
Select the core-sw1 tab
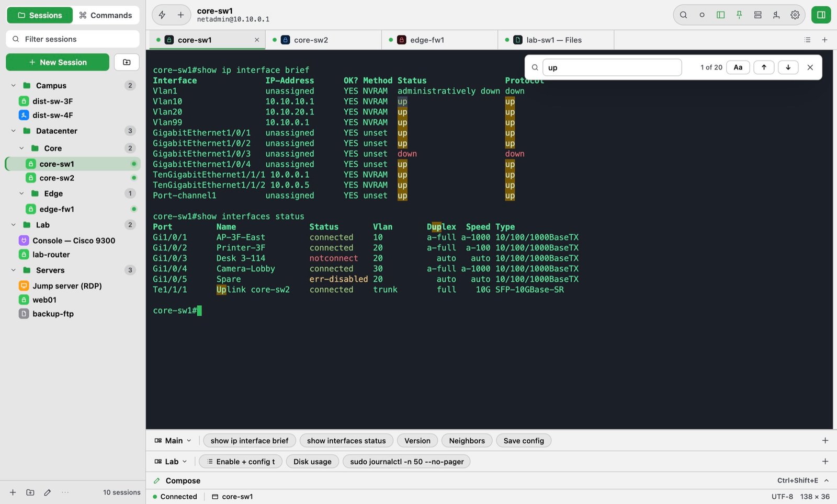(207, 40)
